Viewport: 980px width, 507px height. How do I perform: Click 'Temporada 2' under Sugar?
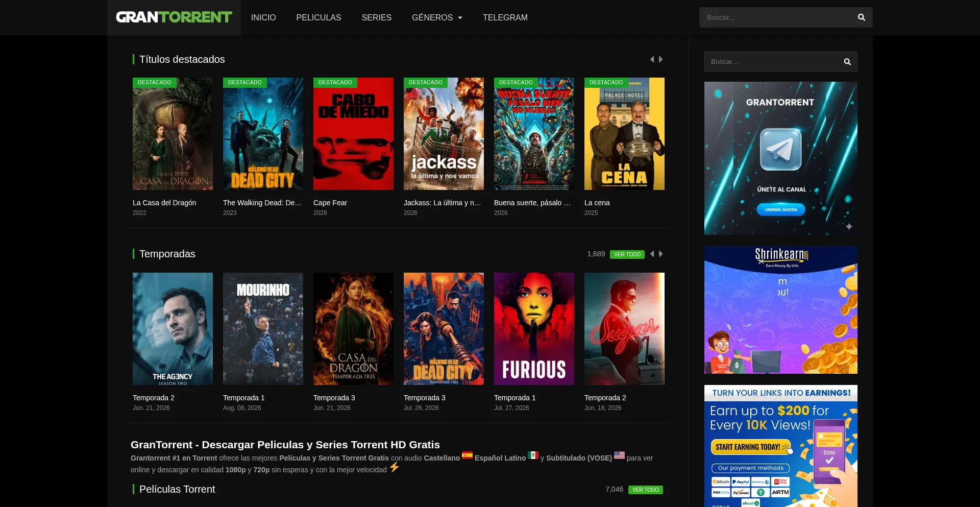(605, 398)
